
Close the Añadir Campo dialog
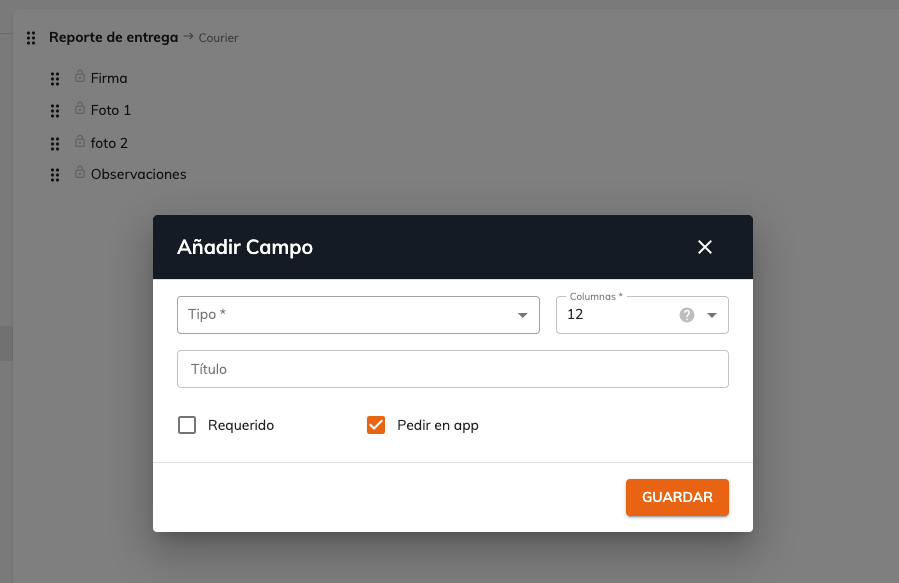point(705,247)
